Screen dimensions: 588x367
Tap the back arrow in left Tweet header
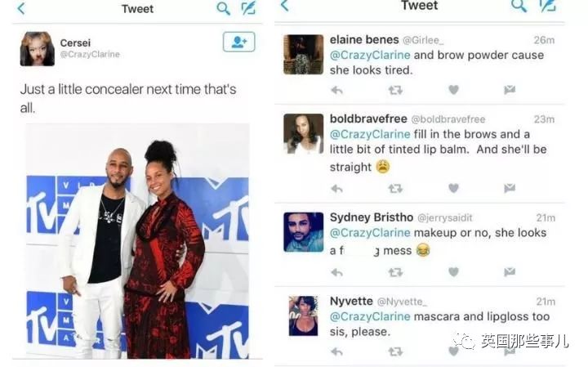(21, 8)
